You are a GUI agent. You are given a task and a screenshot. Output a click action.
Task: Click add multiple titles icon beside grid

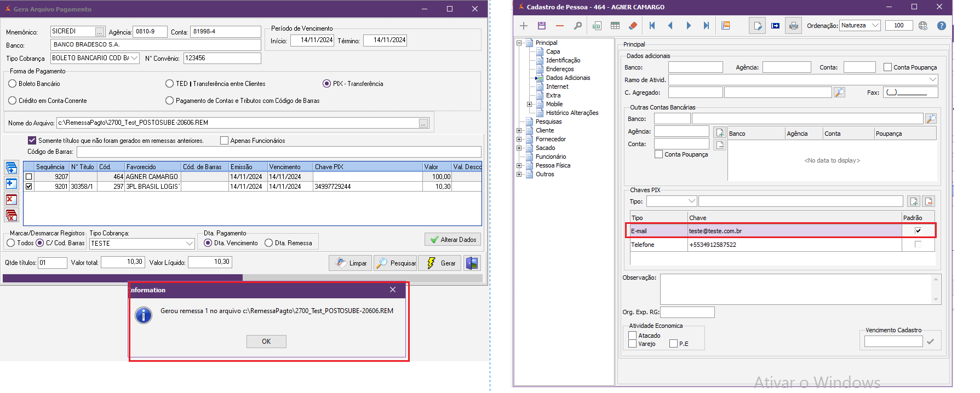[12, 168]
